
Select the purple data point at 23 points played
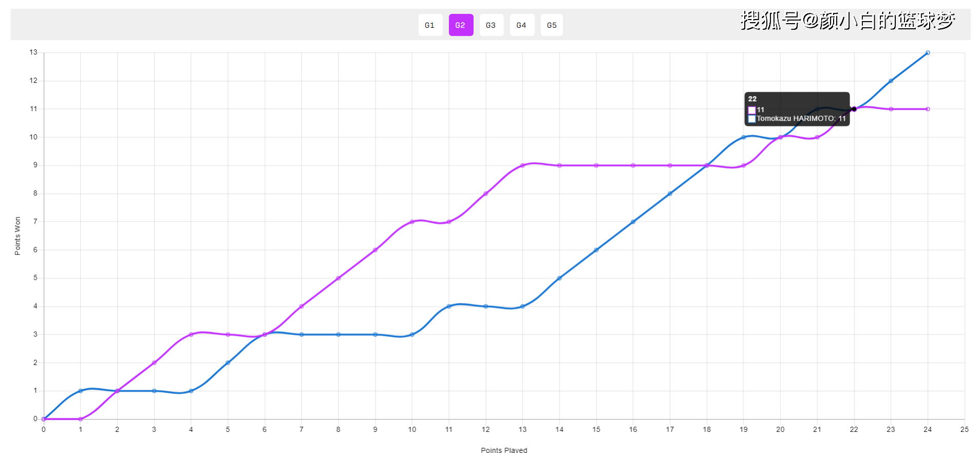click(891, 109)
